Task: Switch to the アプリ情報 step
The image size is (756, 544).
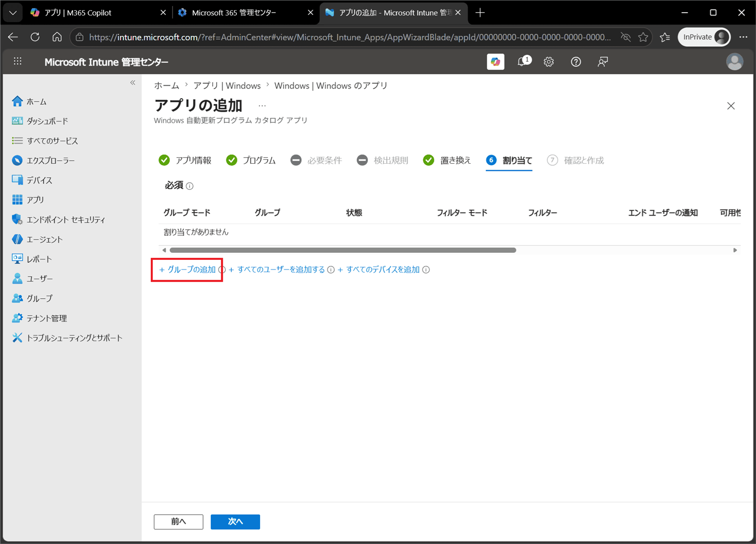Action: (x=185, y=160)
